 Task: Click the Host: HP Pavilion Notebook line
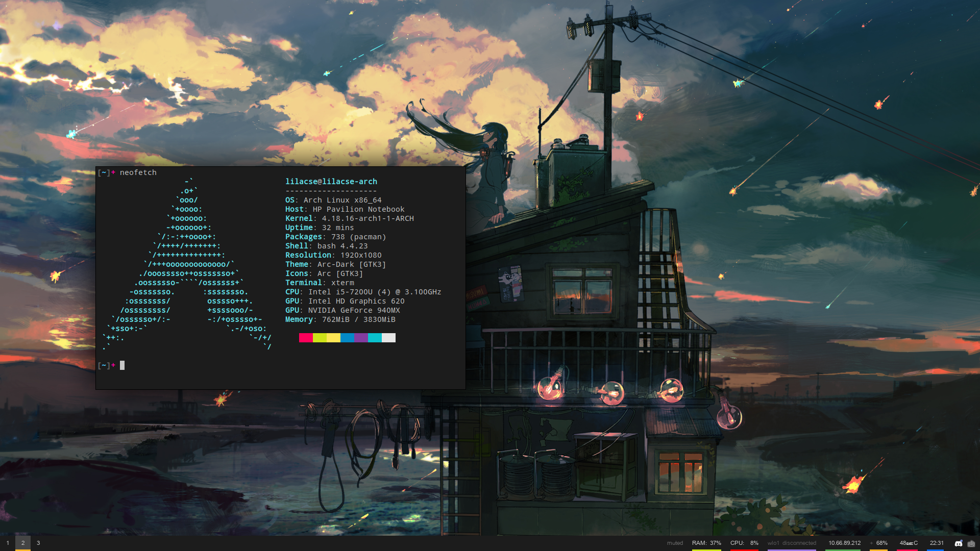345,209
